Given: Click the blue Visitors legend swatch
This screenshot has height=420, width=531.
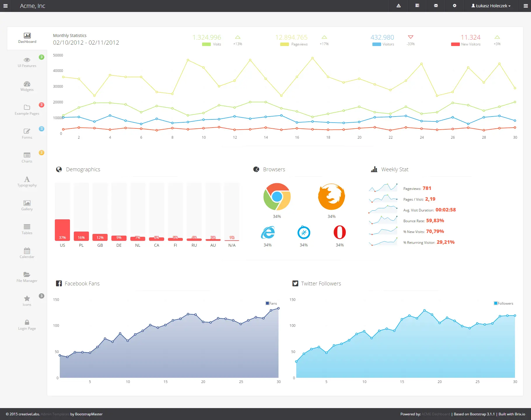Looking at the screenshot, I should [376, 44].
